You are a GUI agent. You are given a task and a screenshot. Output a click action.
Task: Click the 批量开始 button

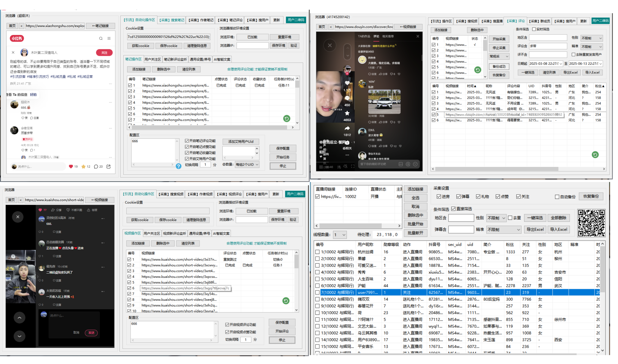(x=415, y=224)
